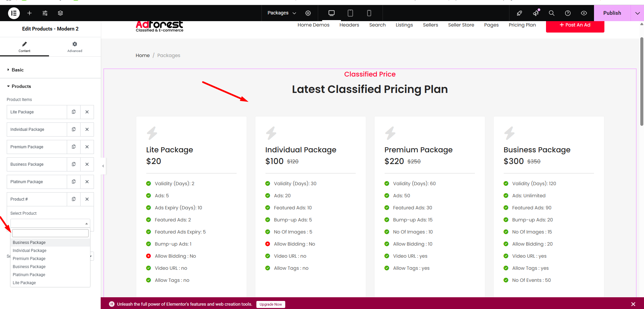Open Seller Store menu item
Image resolution: width=644 pixels, height=309 pixels.
(461, 25)
